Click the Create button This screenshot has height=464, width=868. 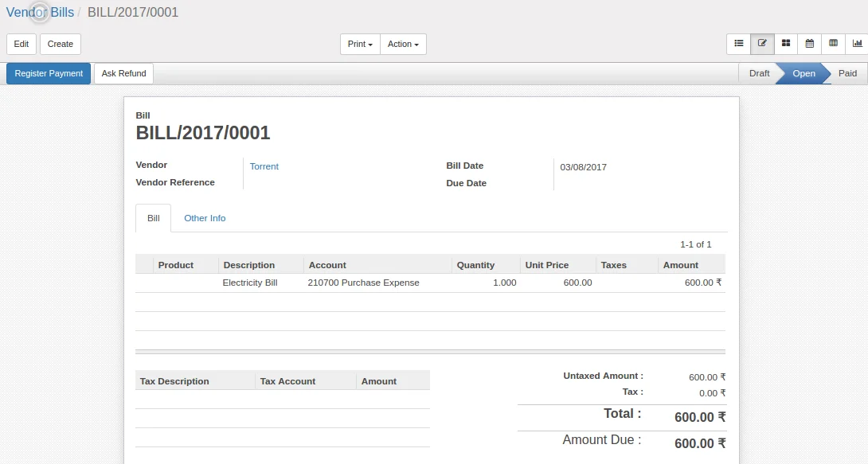(x=61, y=45)
